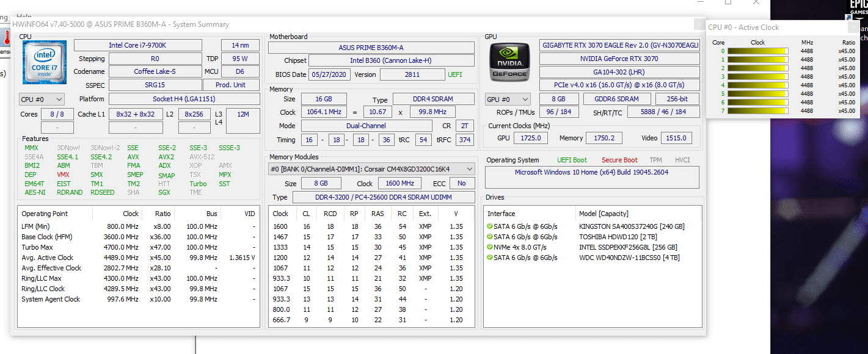
Task: Expand the memory module BANK 0 dropdown
Action: click(x=371, y=168)
